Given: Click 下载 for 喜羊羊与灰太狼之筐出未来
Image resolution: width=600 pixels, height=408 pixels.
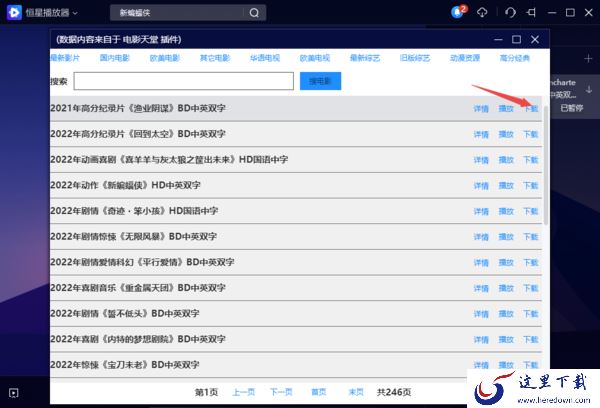Looking at the screenshot, I should click(x=531, y=160).
